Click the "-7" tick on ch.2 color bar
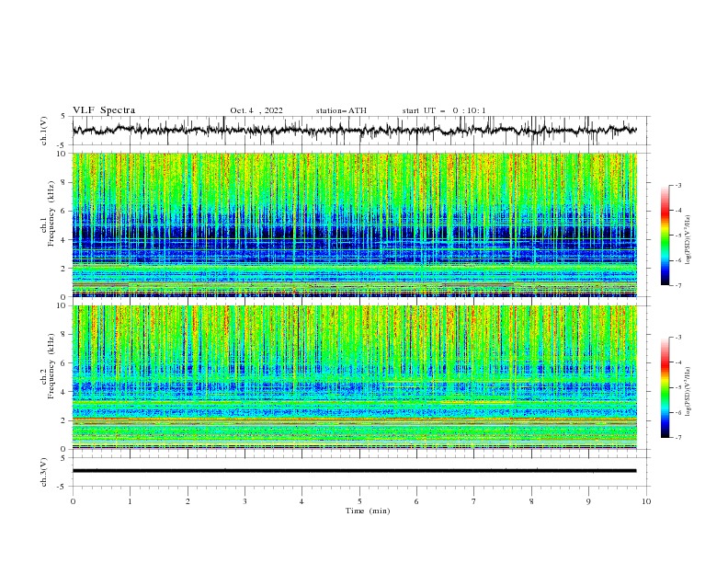Image resolution: width=728 pixels, height=563 pixels. pos(677,438)
